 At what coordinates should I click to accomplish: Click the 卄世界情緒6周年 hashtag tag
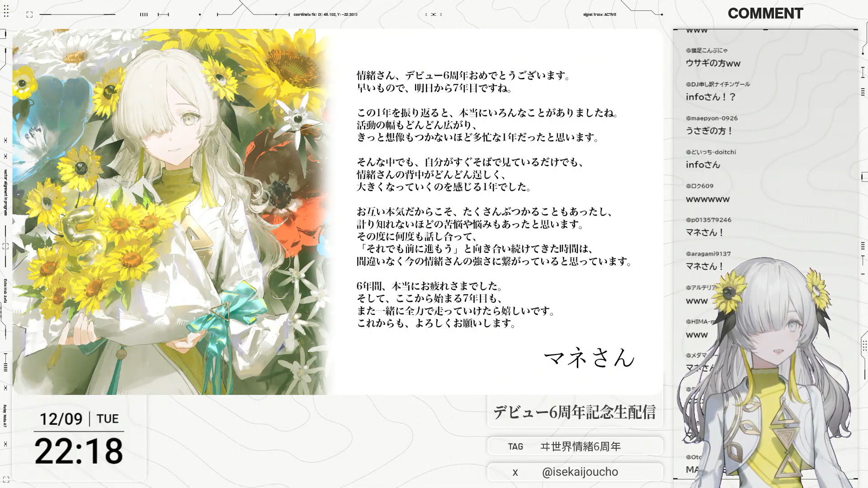[580, 446]
